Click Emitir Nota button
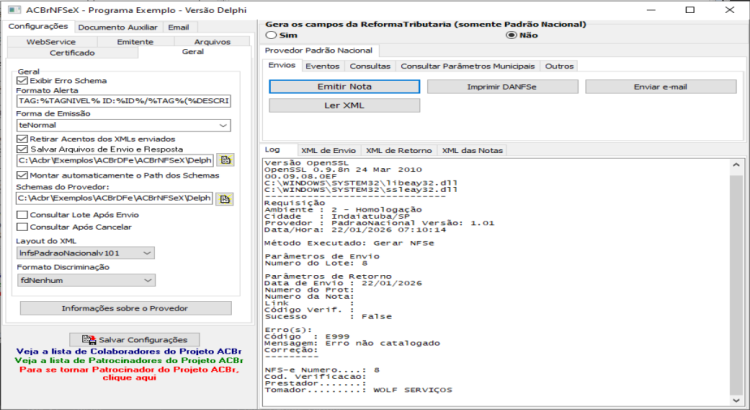The width and height of the screenshot is (750, 410). coord(344,87)
